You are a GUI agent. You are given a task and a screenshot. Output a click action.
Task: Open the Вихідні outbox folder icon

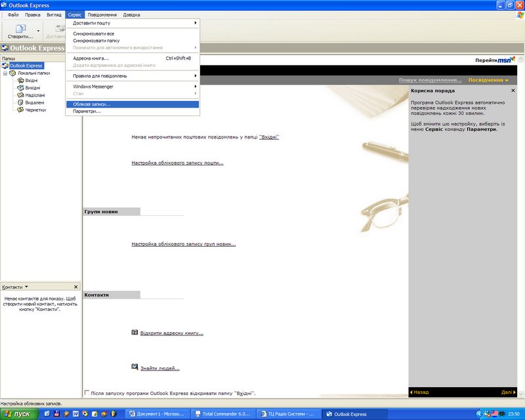click(20, 88)
